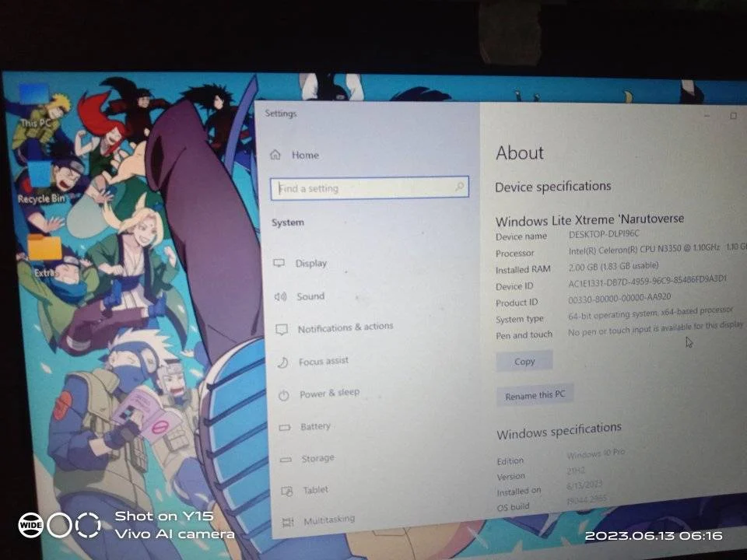This screenshot has height=560, width=747.
Task: Open Focus assist settings
Action: point(324,362)
